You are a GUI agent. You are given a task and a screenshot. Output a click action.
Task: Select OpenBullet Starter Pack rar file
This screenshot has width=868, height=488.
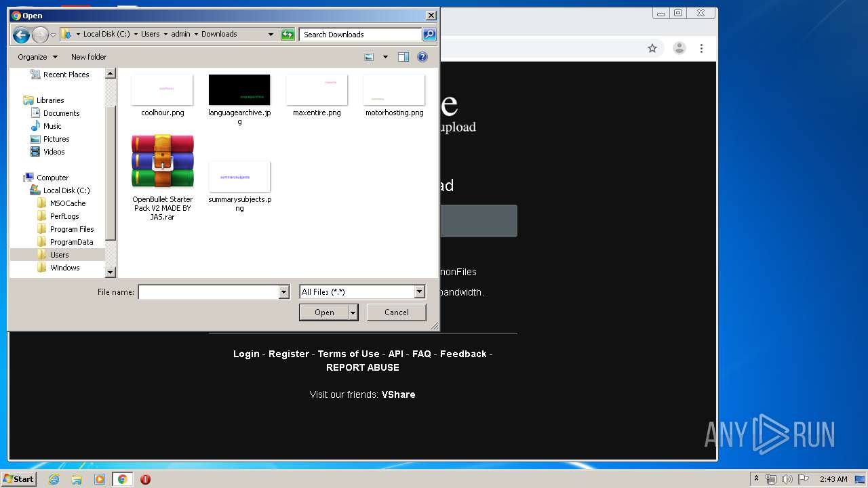point(163,178)
